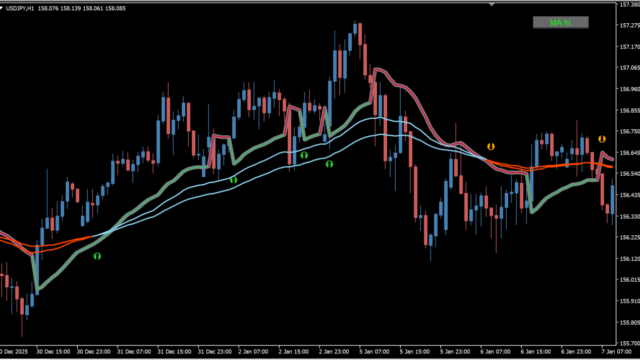Click the 31 Dec 15:00 time label
The height and width of the screenshot is (360, 640).
coord(174,351)
